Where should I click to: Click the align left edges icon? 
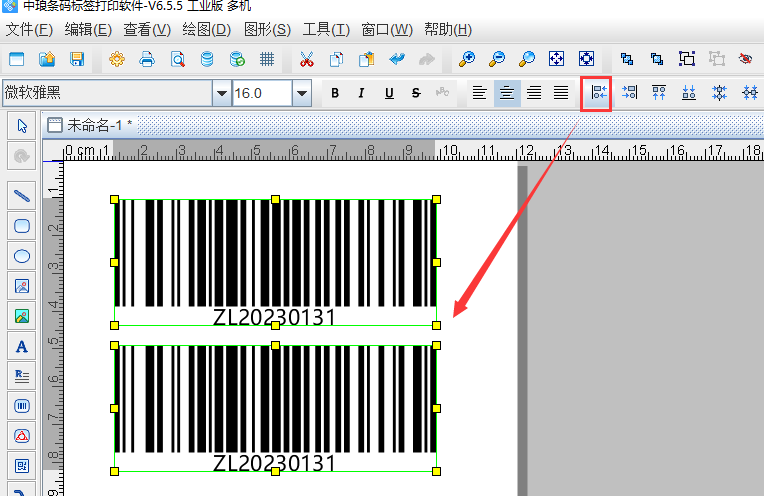[597, 93]
